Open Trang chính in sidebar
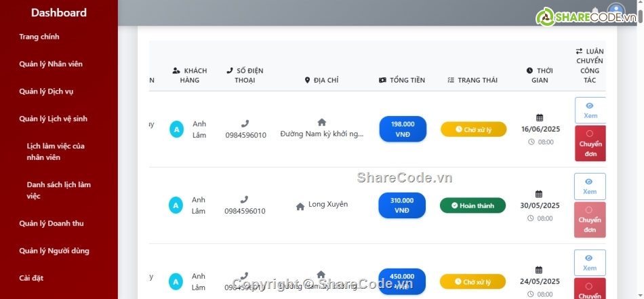The width and height of the screenshot is (644, 299). pyautogui.click(x=39, y=37)
